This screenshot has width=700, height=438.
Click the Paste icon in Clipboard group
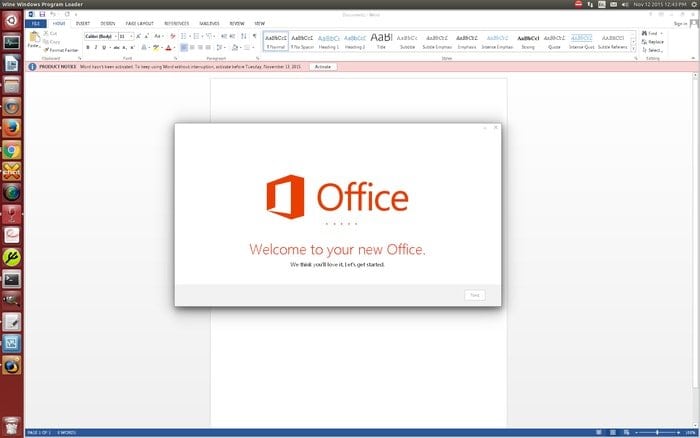tap(34, 37)
